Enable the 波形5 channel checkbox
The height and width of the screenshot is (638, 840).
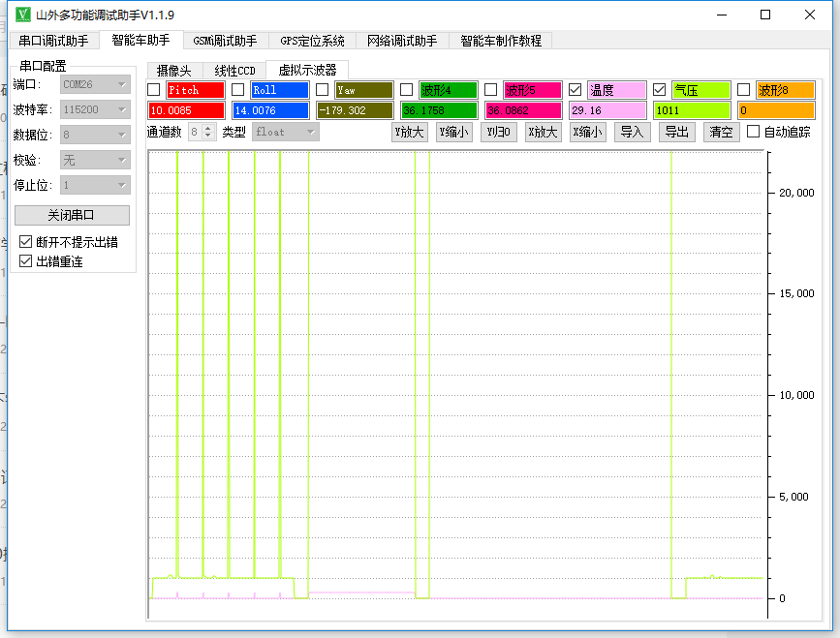click(490, 90)
